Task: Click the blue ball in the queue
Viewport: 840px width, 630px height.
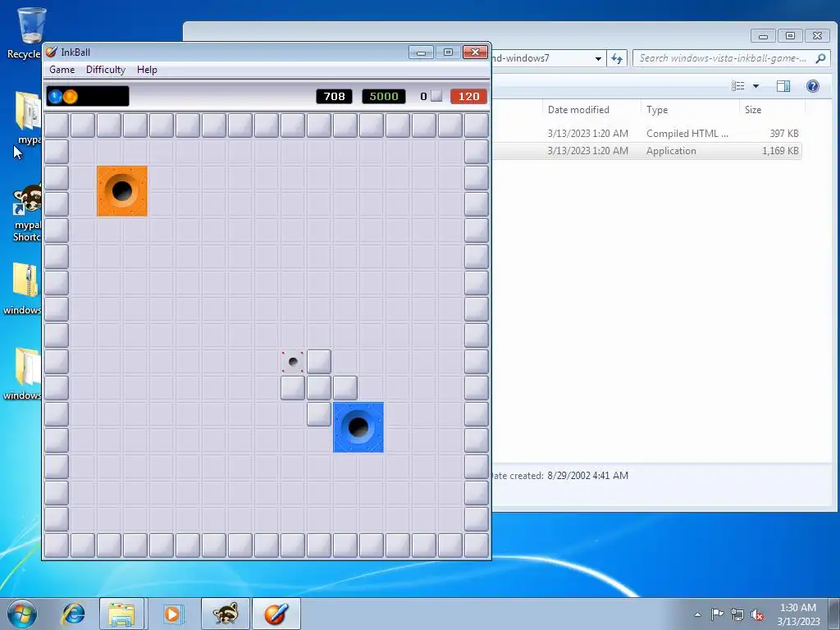Action: [x=56, y=97]
